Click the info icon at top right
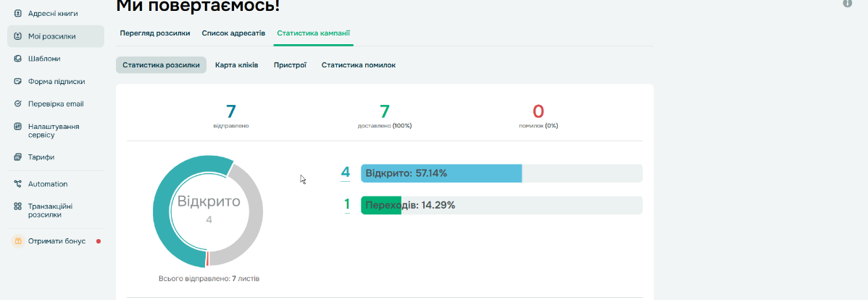Viewport: 868px width, 300px height. (x=847, y=4)
